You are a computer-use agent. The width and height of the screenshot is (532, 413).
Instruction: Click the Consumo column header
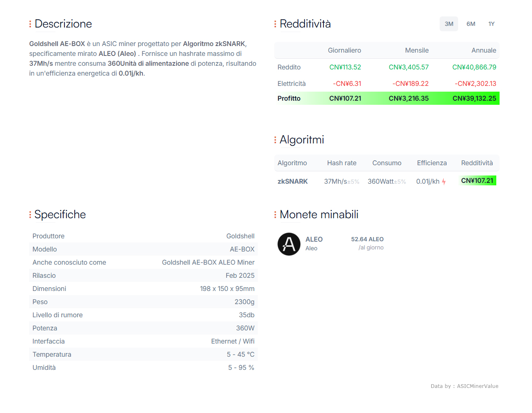tap(387, 163)
